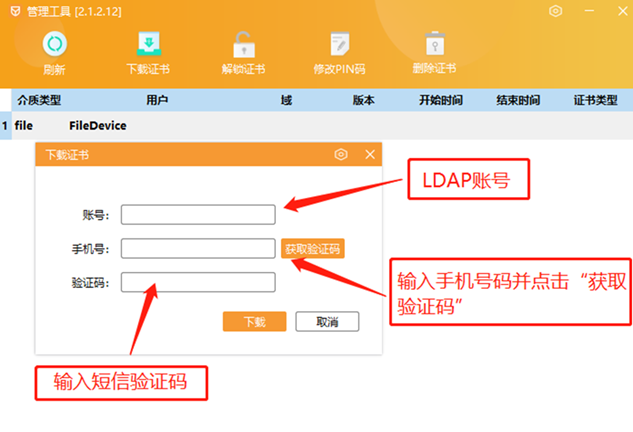Image resolution: width=633 pixels, height=432 pixels.
Task: Select the 解锁证书 unlock icon
Action: click(x=243, y=44)
